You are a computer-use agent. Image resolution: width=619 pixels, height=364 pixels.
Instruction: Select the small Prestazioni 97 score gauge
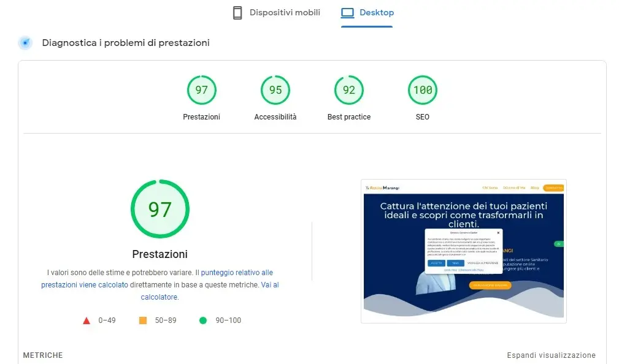(201, 91)
